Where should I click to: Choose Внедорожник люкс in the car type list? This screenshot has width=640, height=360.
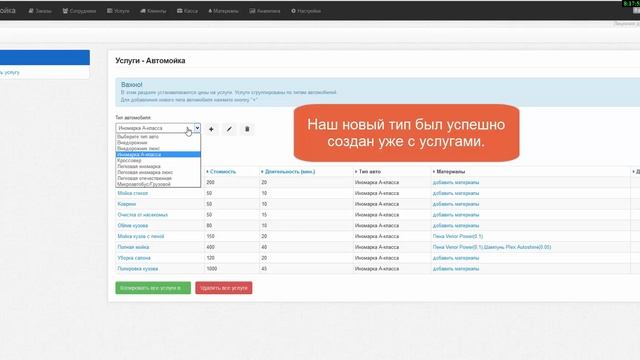click(158, 149)
